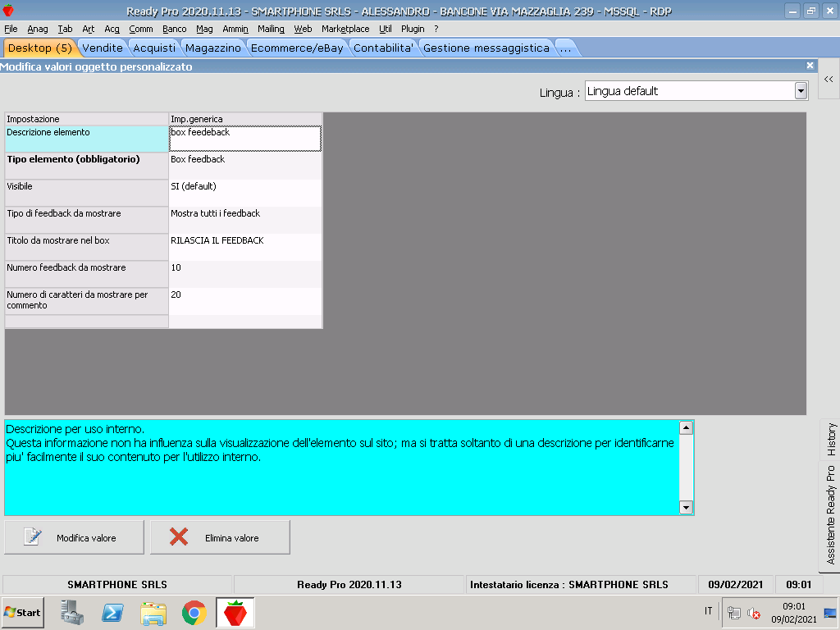
Task: Launch PowerShell from the taskbar
Action: pyautogui.click(x=113, y=612)
